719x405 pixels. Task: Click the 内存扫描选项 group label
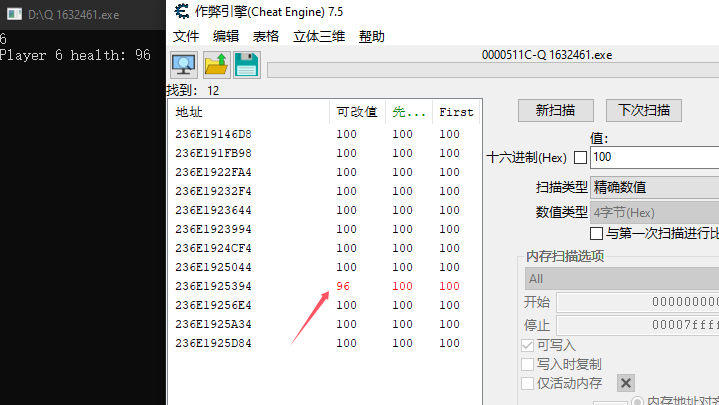pyautogui.click(x=565, y=256)
